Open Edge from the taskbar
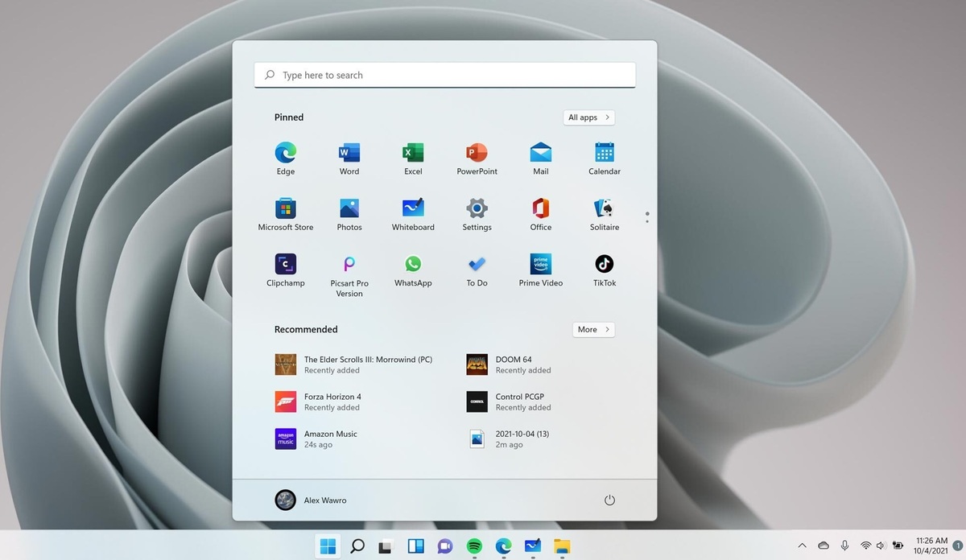 click(x=504, y=546)
